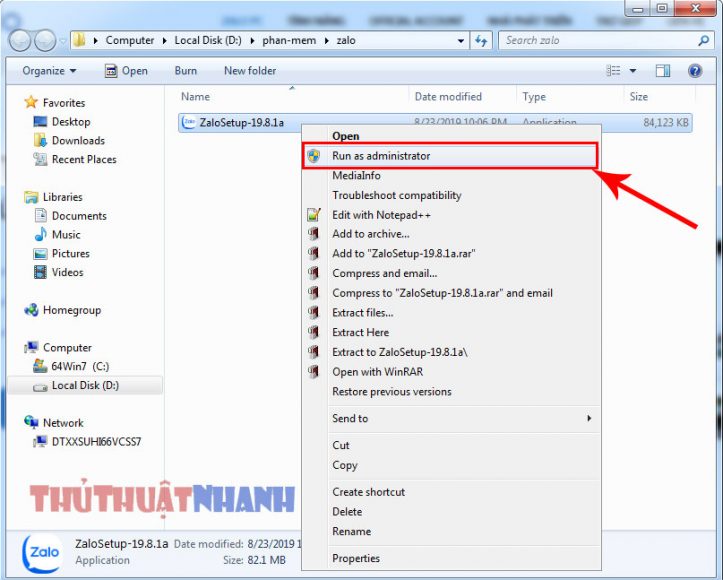Click the Forward navigation arrow button

coord(45,41)
